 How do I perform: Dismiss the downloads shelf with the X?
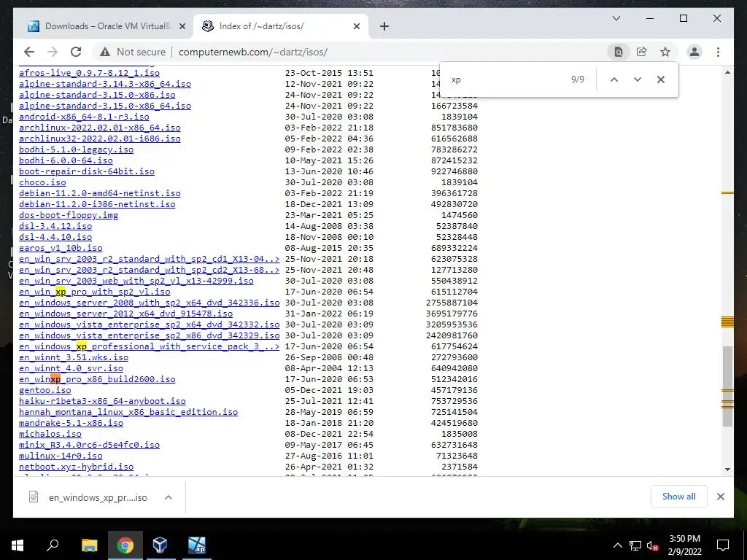click(x=720, y=496)
